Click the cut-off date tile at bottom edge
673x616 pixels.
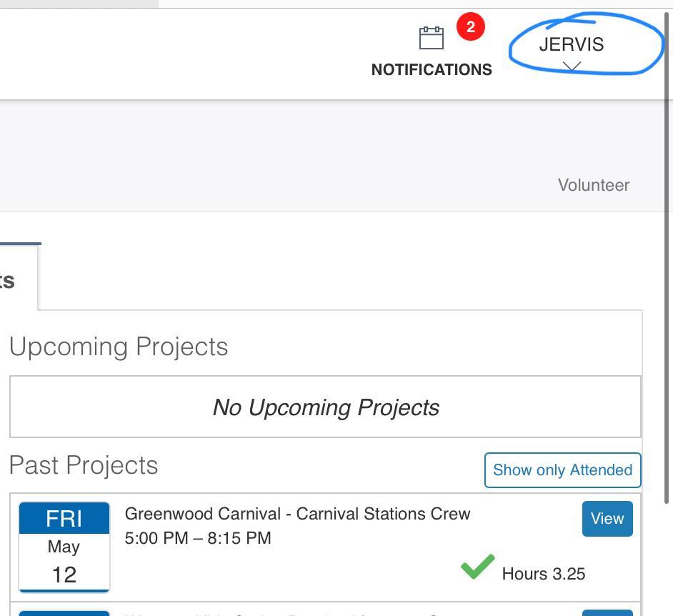[x=64, y=612]
